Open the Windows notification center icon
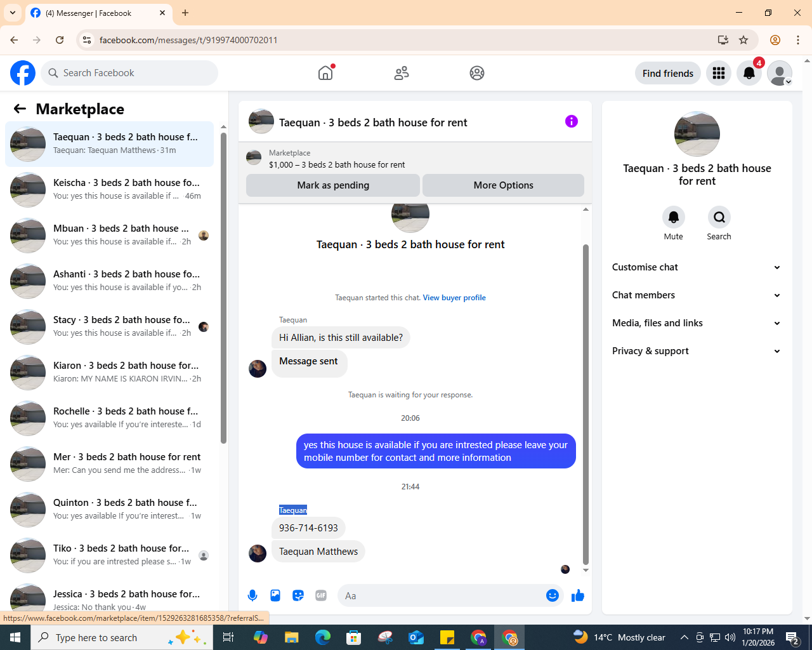 792,637
